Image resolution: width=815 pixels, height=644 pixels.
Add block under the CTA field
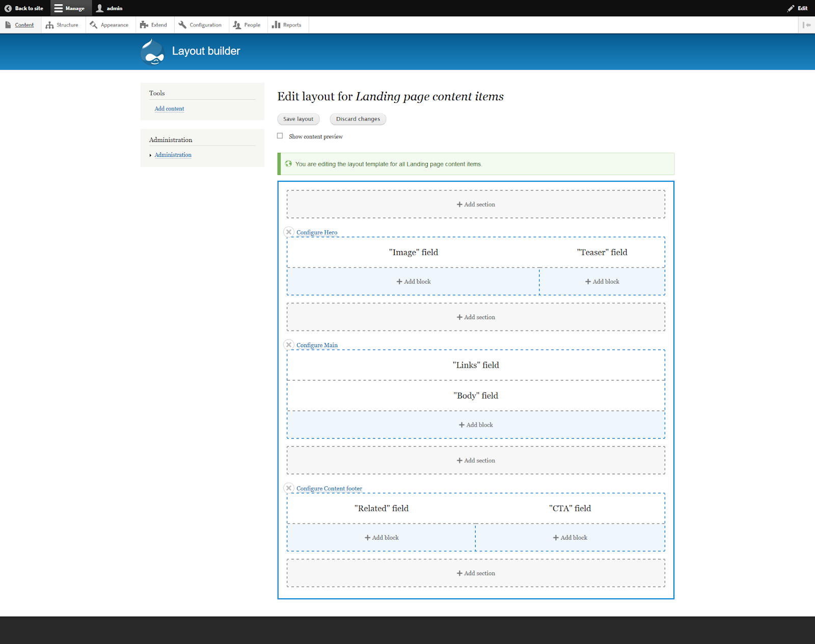[x=570, y=538]
